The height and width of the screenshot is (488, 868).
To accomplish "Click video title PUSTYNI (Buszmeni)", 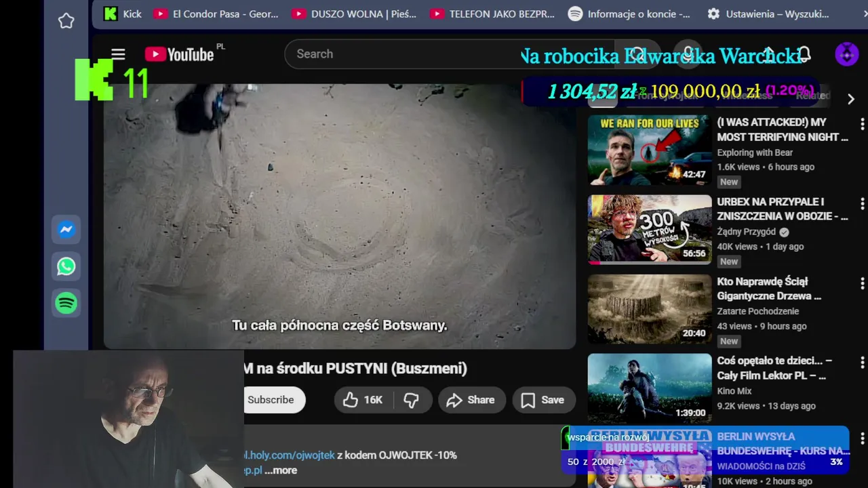I will [355, 368].
